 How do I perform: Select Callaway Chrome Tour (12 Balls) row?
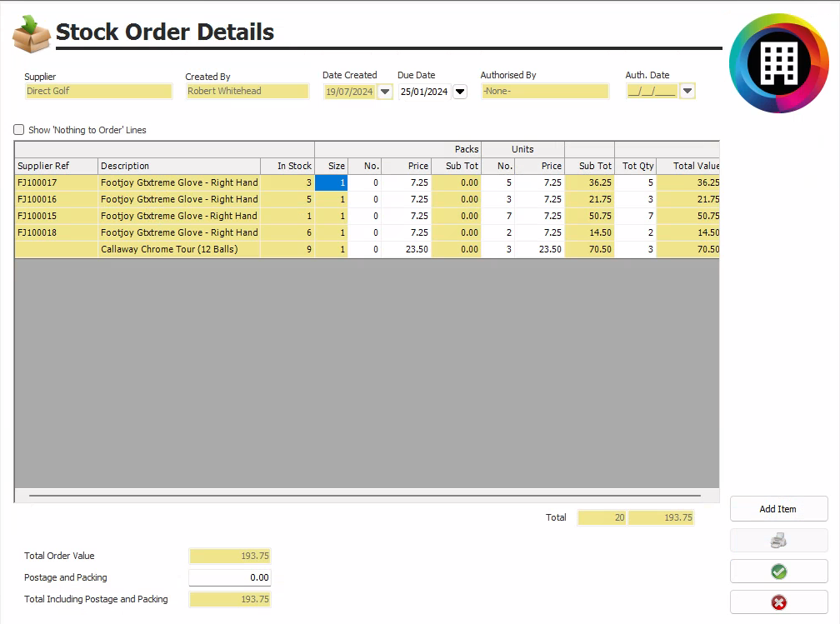point(367,249)
